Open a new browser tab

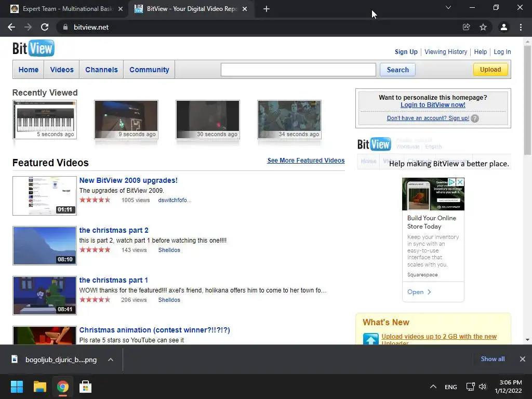pos(267,9)
